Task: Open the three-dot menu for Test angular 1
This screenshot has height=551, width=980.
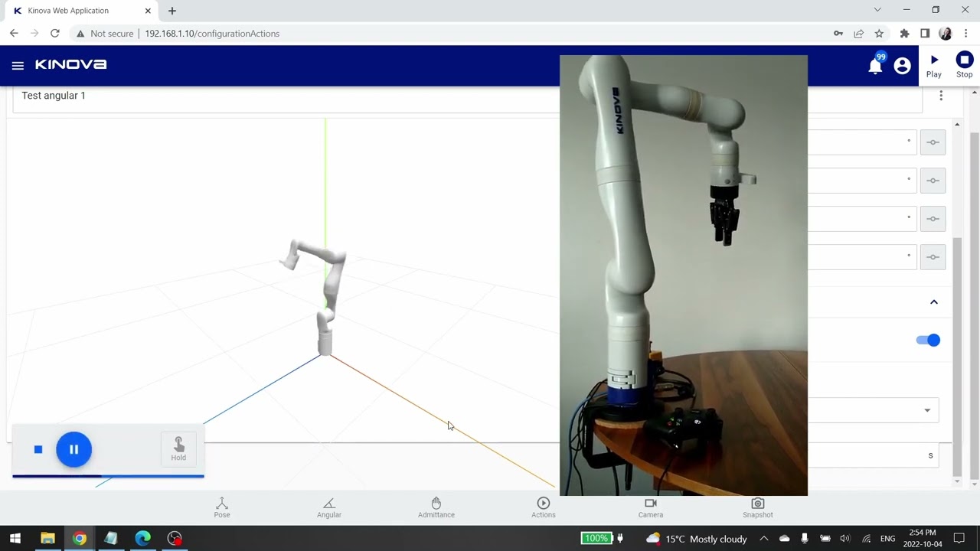Action: click(941, 96)
